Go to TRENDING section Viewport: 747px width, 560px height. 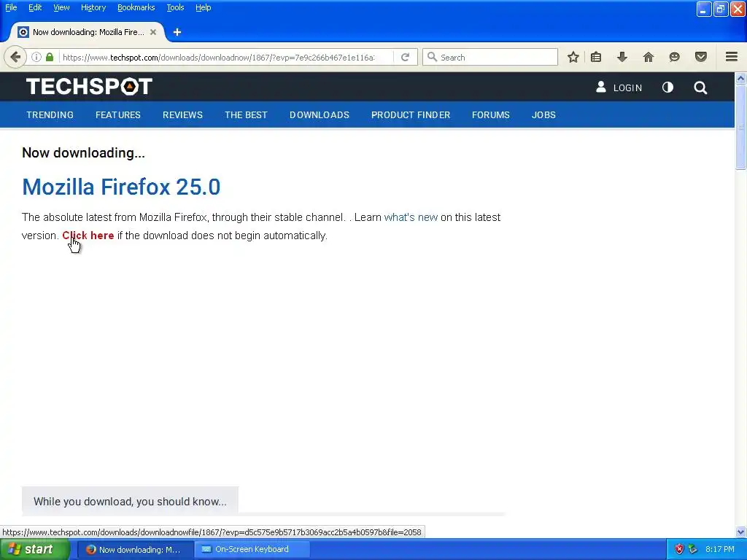[50, 114]
